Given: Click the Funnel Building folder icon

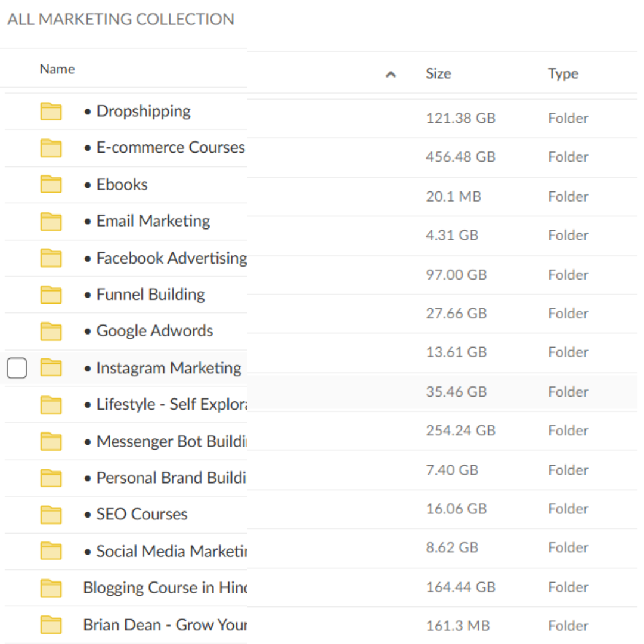Looking at the screenshot, I should (51, 294).
